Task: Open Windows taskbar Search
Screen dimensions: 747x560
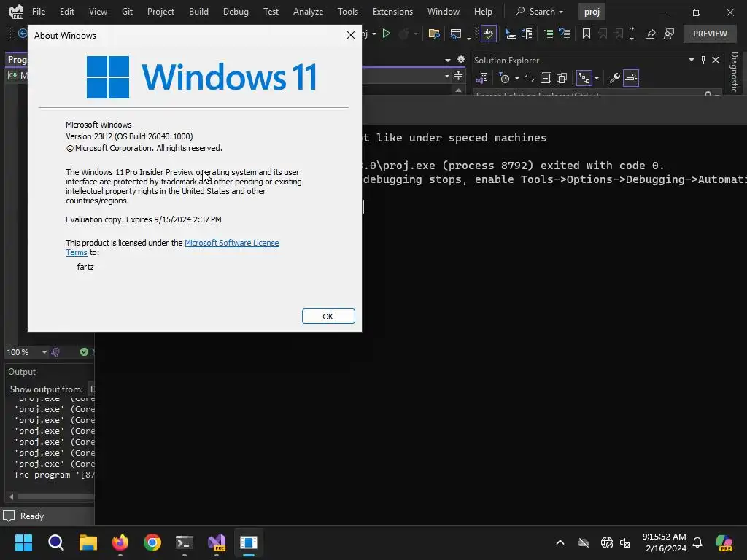Action: [55, 542]
